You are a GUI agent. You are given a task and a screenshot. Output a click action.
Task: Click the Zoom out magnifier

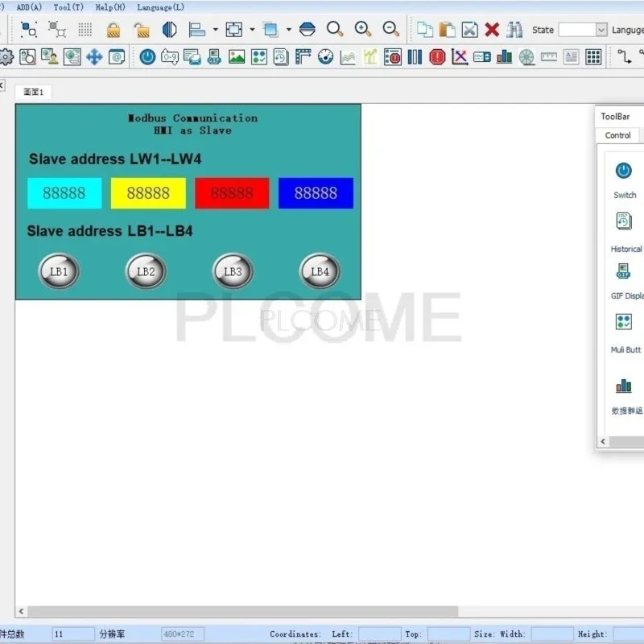pos(391,30)
